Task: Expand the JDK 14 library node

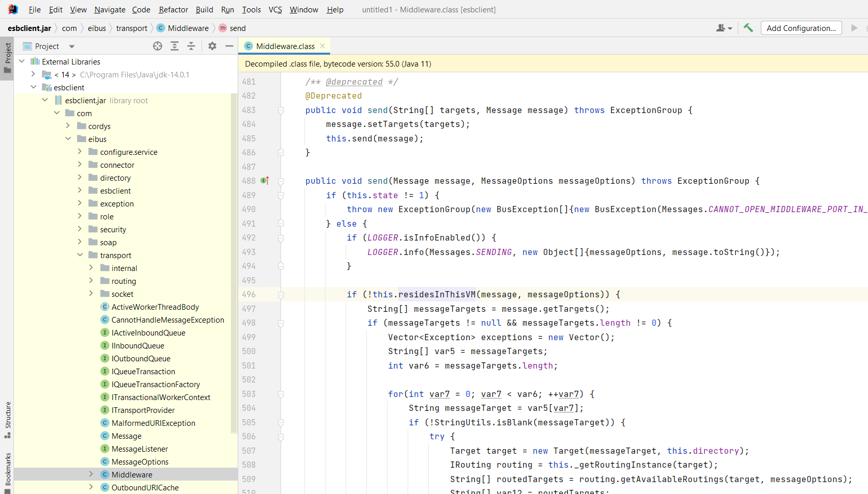Action: click(33, 74)
